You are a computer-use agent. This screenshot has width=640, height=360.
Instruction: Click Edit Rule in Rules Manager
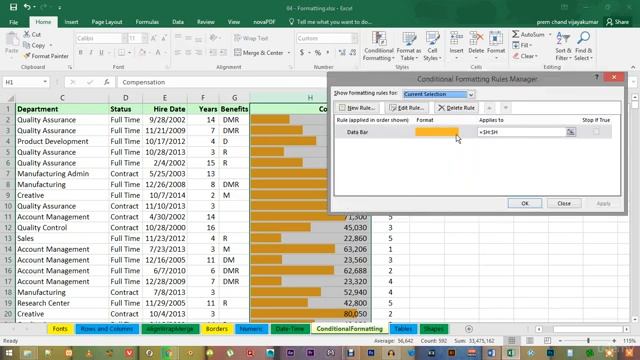pyautogui.click(x=407, y=108)
